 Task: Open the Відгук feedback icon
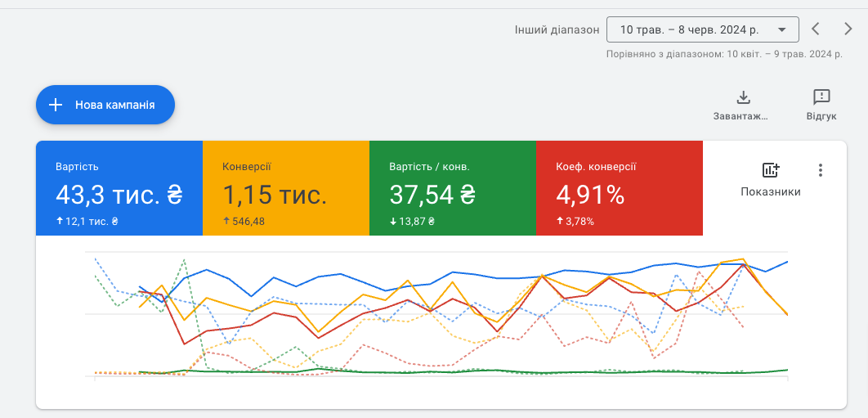click(821, 98)
